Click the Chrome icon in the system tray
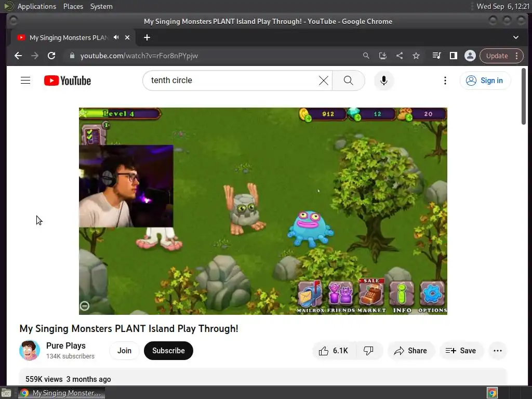The image size is (532, 399). click(493, 393)
